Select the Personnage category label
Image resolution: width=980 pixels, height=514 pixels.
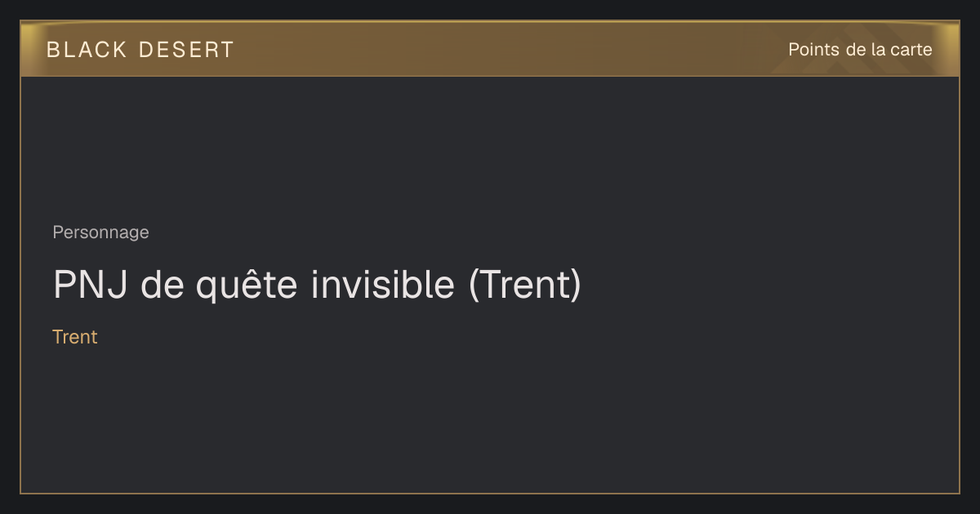(x=100, y=233)
